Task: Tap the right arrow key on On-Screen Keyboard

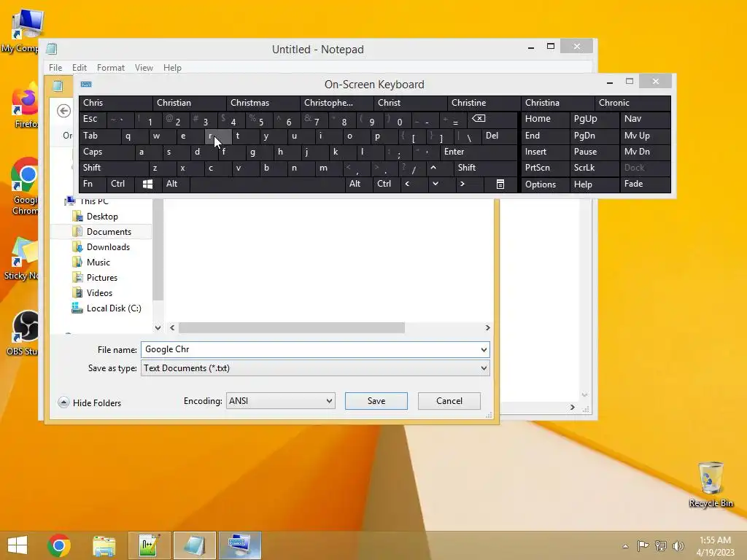Action: [x=462, y=184]
